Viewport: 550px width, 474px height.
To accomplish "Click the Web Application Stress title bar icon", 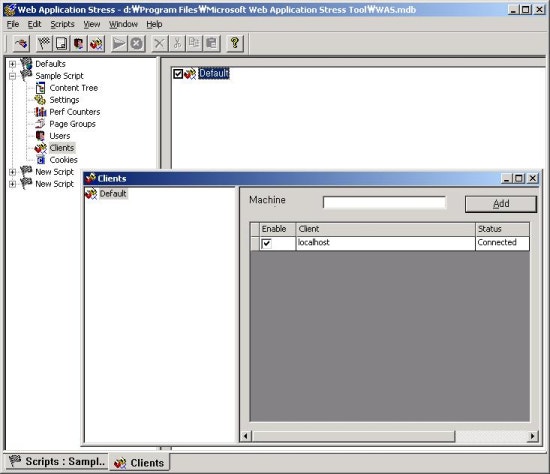I will (10, 9).
